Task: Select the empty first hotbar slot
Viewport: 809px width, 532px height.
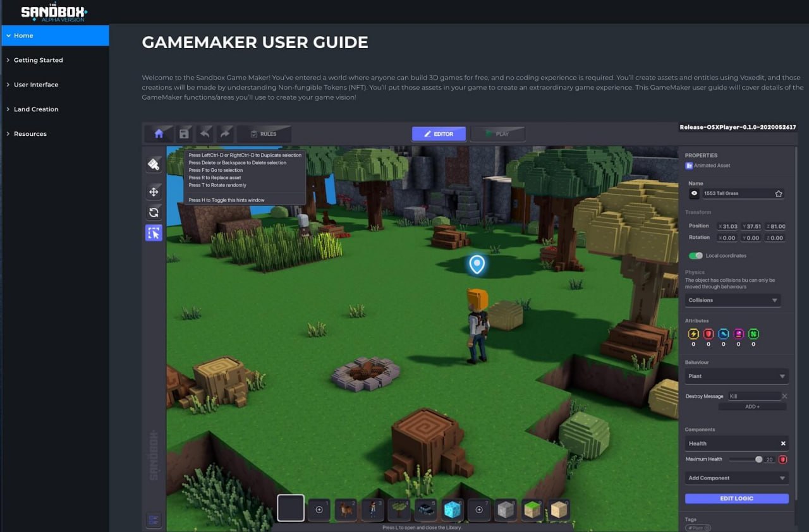Action: tap(291, 508)
